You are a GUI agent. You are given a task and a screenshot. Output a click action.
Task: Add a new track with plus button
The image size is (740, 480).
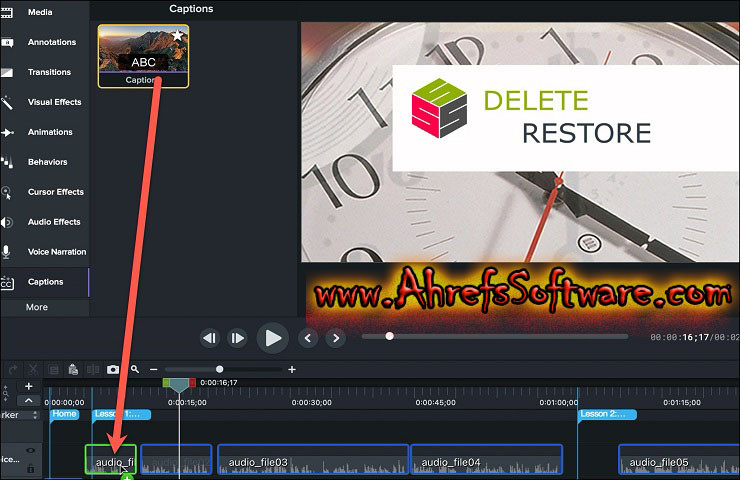coord(29,386)
